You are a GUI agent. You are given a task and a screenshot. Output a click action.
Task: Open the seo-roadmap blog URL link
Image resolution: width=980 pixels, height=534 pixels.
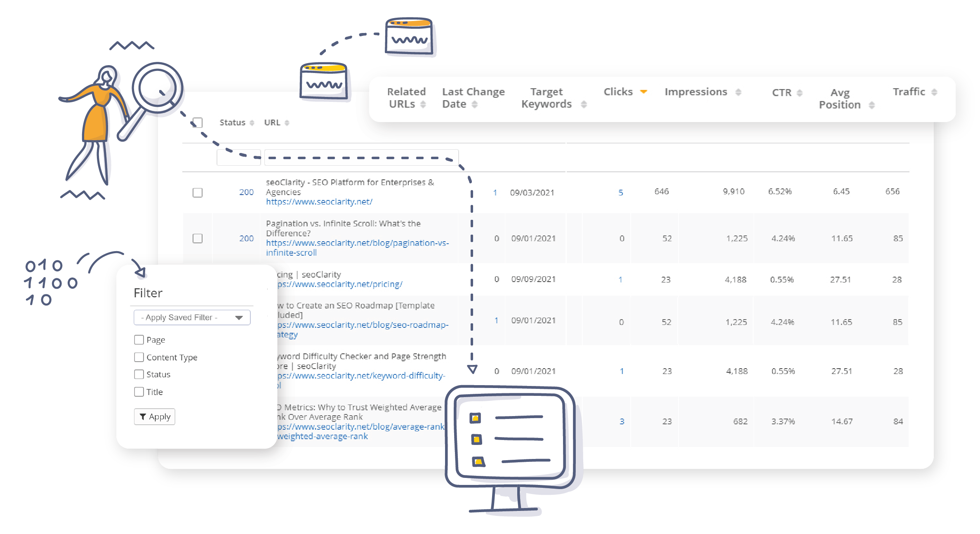point(362,329)
